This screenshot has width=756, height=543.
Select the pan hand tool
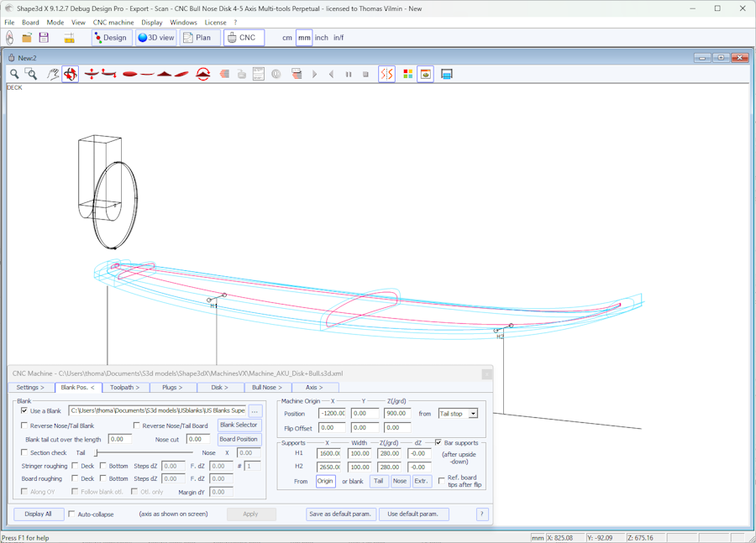pyautogui.click(x=53, y=75)
